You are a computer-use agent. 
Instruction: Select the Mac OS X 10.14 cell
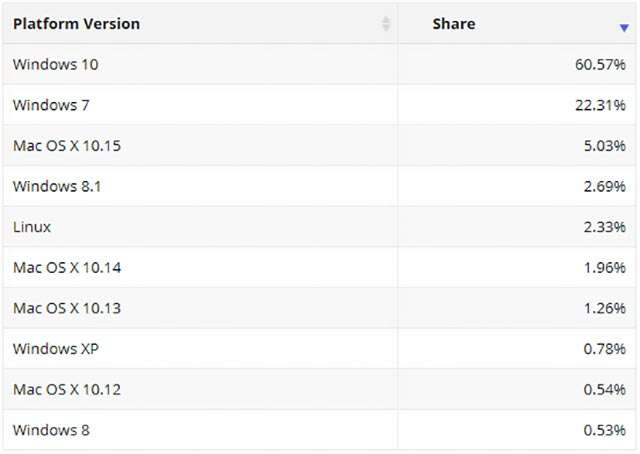(x=67, y=268)
